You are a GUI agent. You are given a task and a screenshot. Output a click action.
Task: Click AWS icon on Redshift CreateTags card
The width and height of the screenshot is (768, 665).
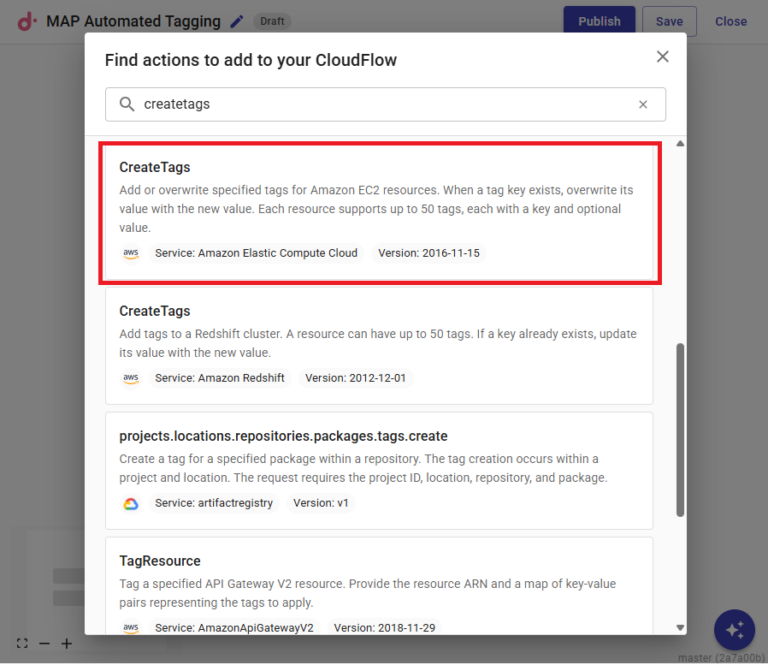(x=131, y=379)
